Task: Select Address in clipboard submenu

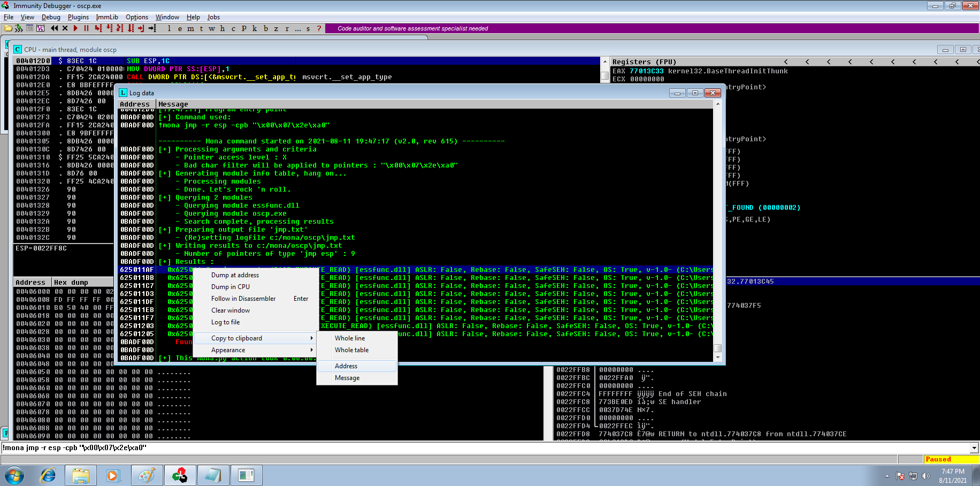Action: (357, 366)
